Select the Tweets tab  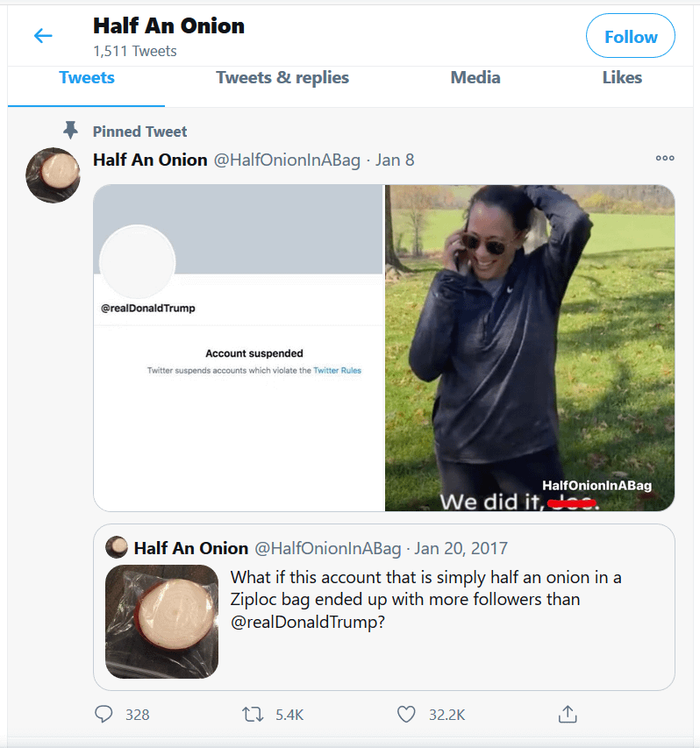(87, 77)
